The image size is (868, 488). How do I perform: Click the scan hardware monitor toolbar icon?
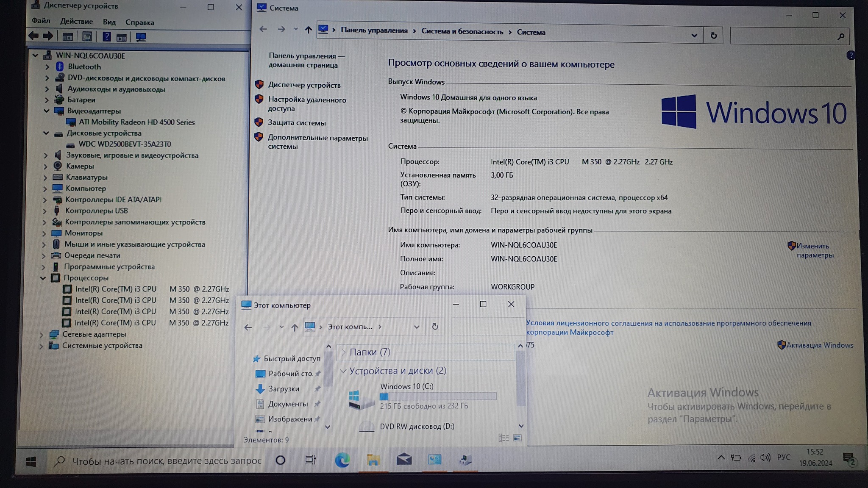(x=141, y=37)
